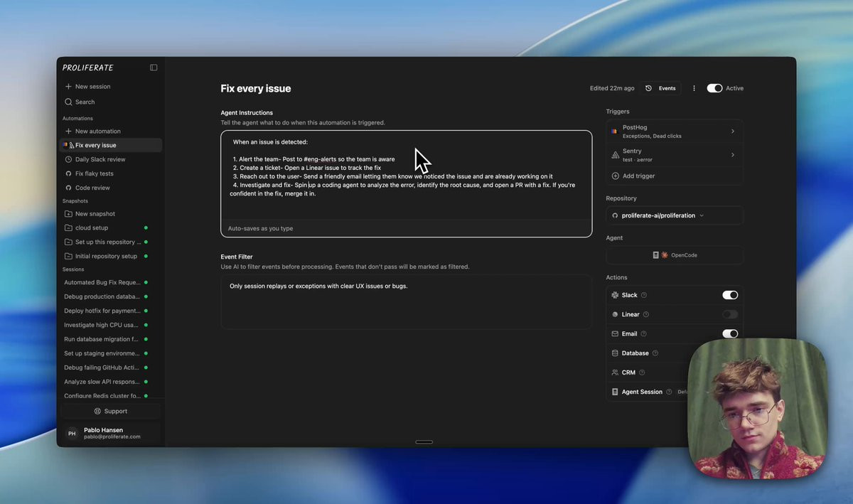Viewport: 853px width, 504px height.
Task: Click the Event Filter text area
Action: pos(406,302)
